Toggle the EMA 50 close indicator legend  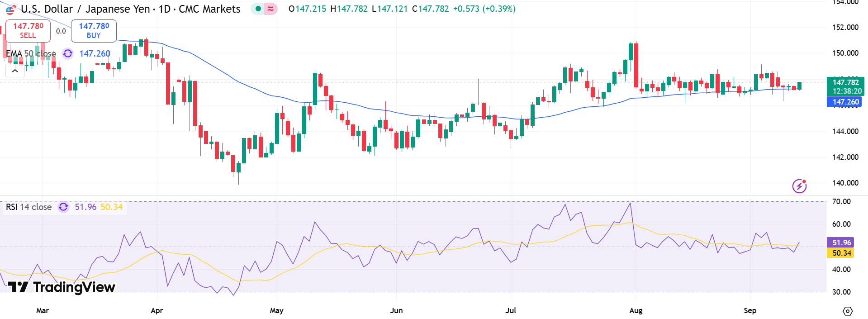(31, 53)
